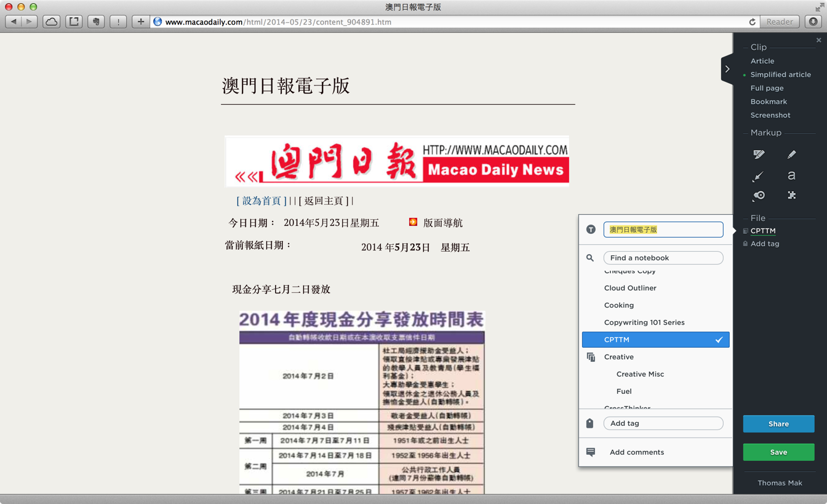Select the text annotation tool

[x=792, y=176]
